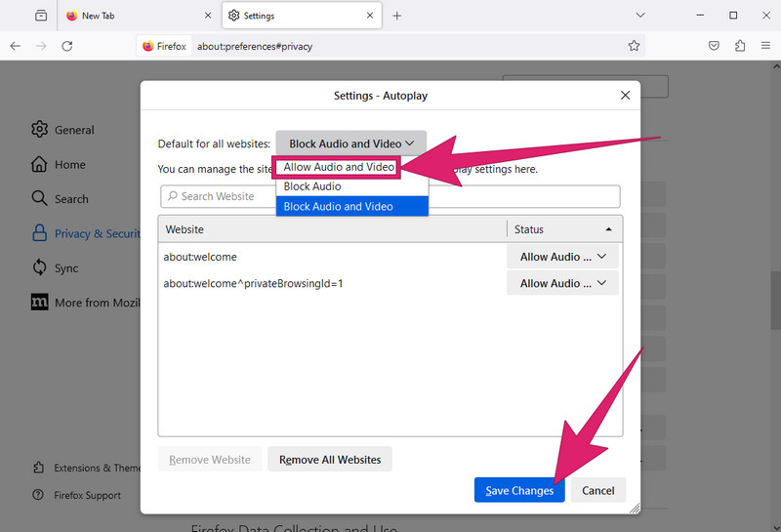Open Privacy & Security settings category
The image size is (781, 532).
click(86, 233)
